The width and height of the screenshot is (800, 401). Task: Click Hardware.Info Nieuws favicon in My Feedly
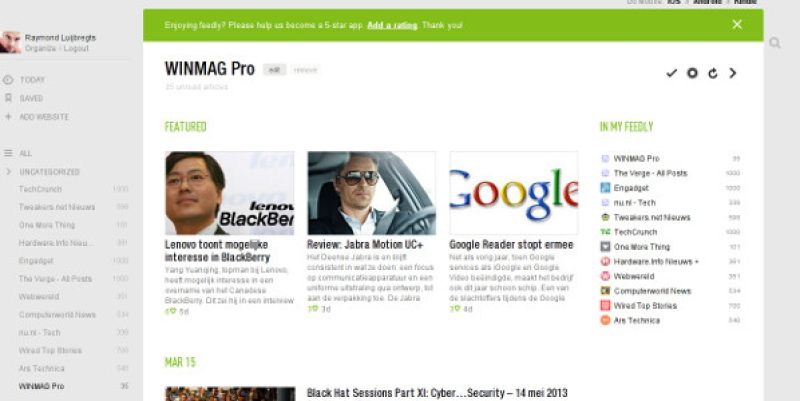coord(605,261)
